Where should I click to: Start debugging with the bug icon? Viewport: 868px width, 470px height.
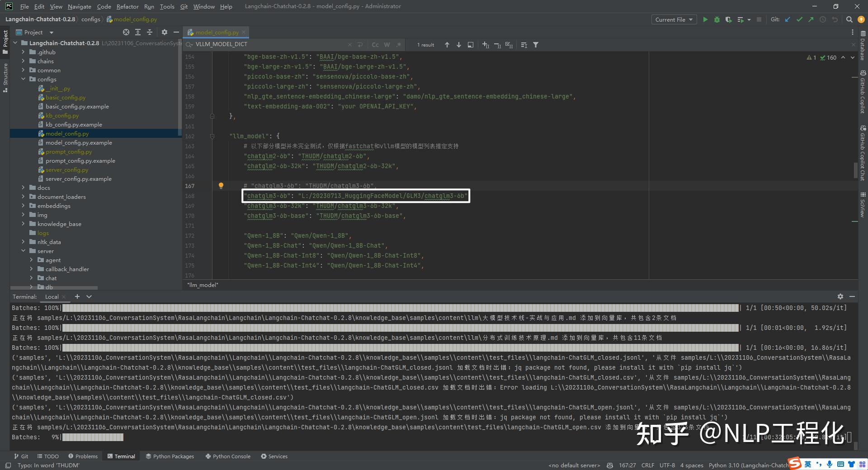tap(717, 19)
